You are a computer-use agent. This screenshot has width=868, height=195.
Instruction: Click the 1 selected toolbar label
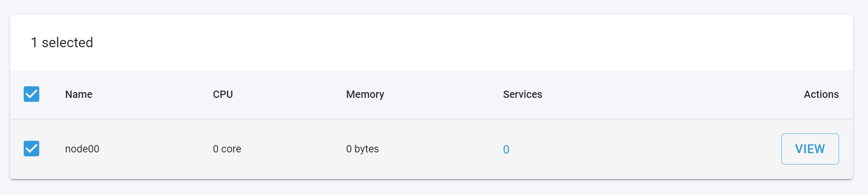coord(62,43)
